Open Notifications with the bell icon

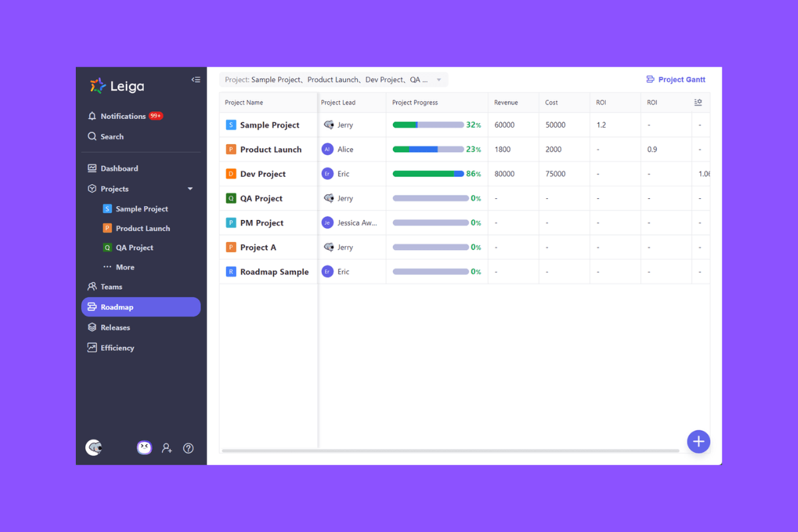(93, 116)
